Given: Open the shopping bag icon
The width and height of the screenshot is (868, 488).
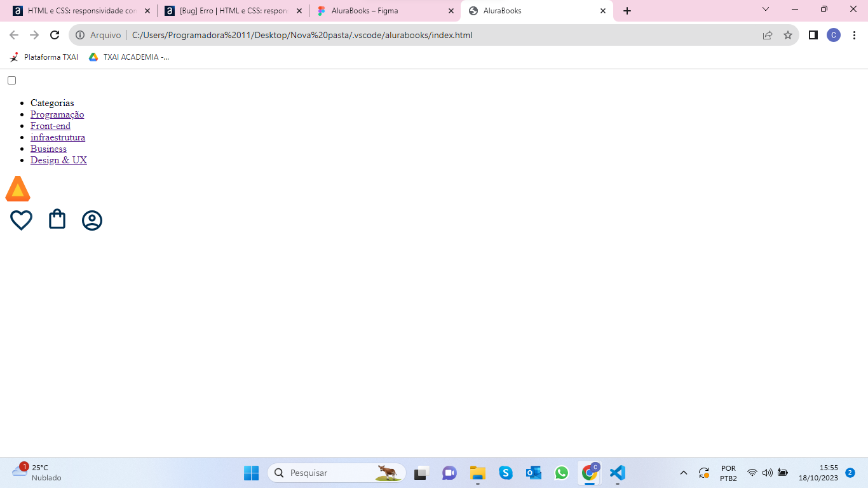Looking at the screenshot, I should pyautogui.click(x=57, y=219).
